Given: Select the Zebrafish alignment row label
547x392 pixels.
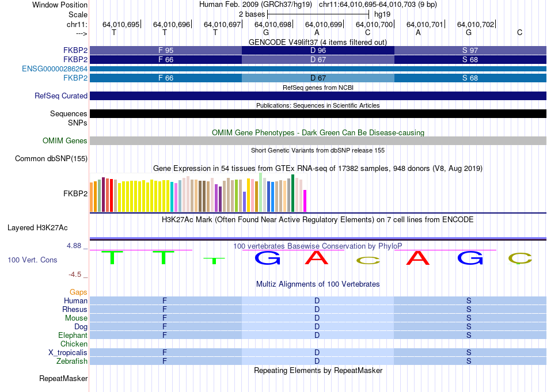Looking at the screenshot, I should coord(72,361).
